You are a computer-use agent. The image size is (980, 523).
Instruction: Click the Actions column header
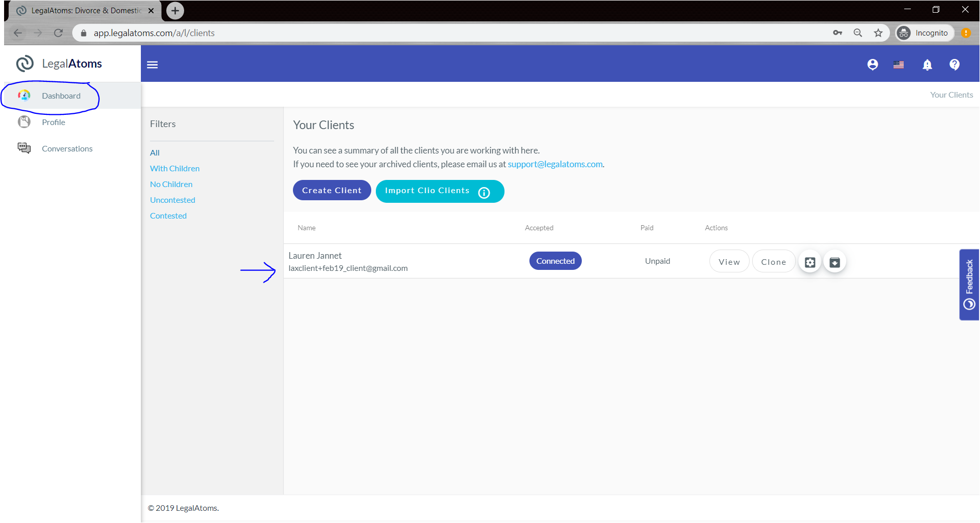[x=716, y=228]
